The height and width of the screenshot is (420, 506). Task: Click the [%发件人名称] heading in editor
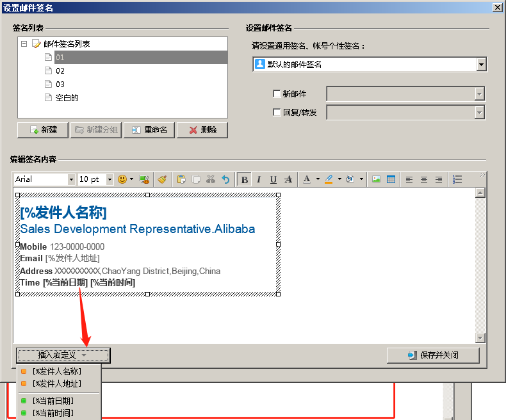pyautogui.click(x=63, y=213)
